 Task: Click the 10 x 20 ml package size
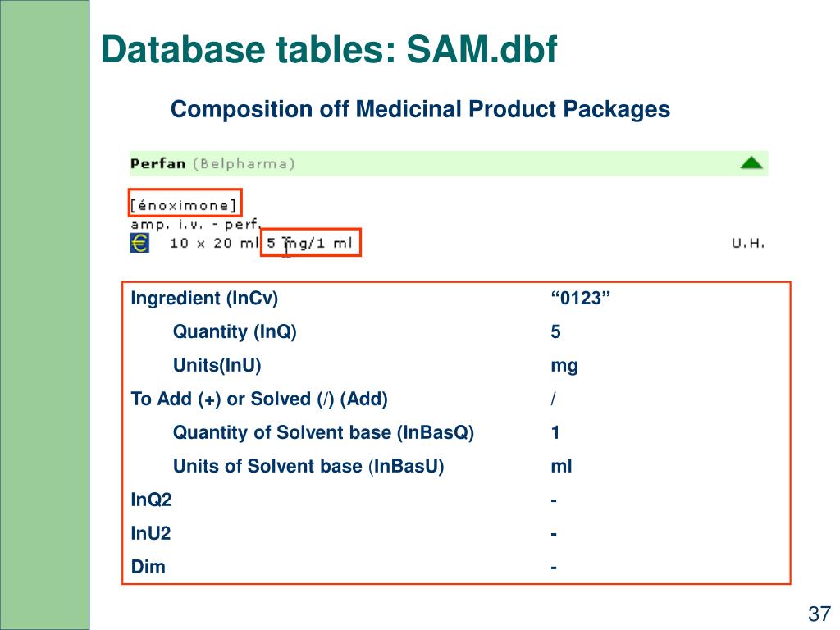(213, 243)
